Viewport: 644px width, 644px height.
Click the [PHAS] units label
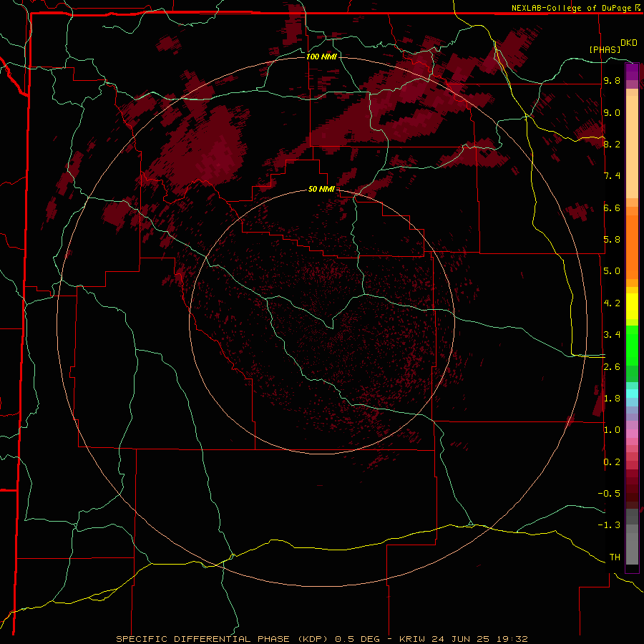tap(605, 49)
